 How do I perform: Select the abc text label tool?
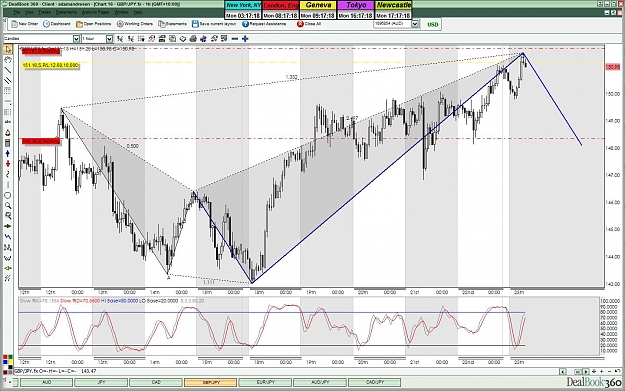pyautogui.click(x=8, y=122)
